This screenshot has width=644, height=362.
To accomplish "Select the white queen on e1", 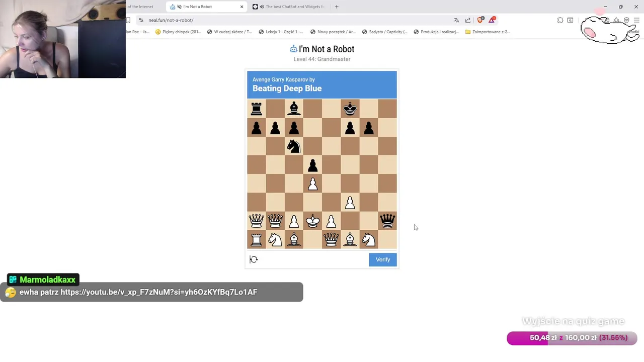I will (x=331, y=240).
